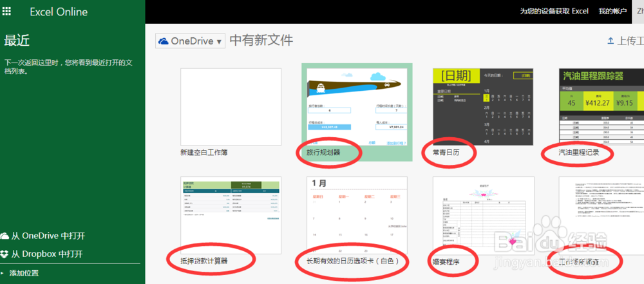The height and width of the screenshot is (284, 644).
Task: Open the 1月 calendar template thumbnail
Action: pos(357,215)
